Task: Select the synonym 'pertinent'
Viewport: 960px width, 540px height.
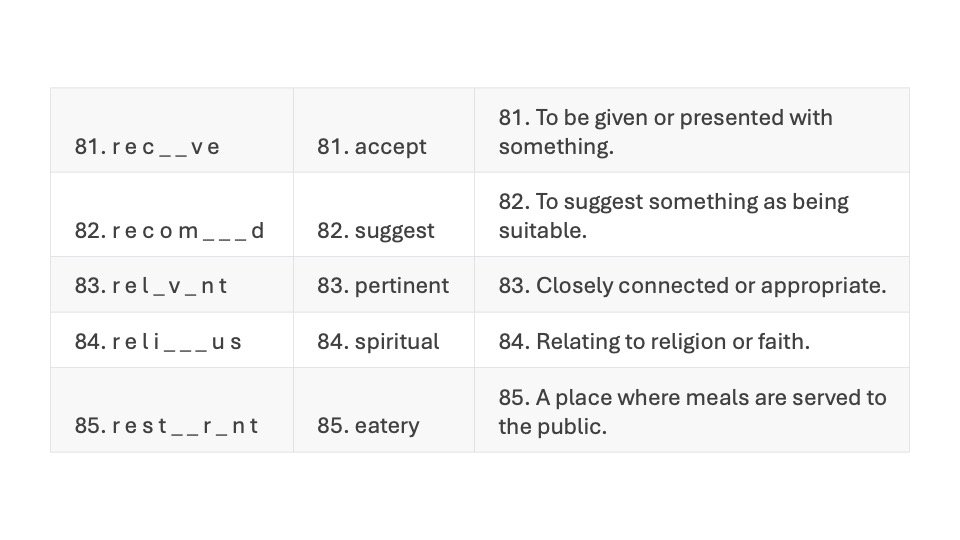Action: [x=402, y=286]
